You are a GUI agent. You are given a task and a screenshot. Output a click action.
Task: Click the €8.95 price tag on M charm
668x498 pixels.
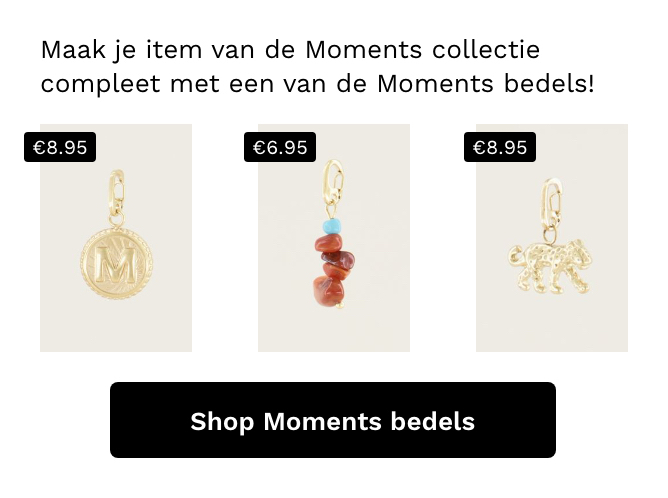pyautogui.click(x=60, y=147)
